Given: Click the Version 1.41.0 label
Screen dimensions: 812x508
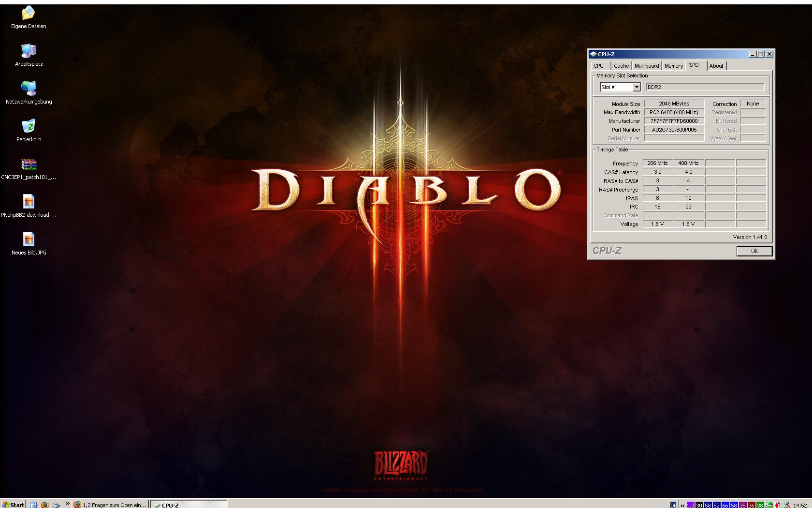Looking at the screenshot, I should point(750,237).
